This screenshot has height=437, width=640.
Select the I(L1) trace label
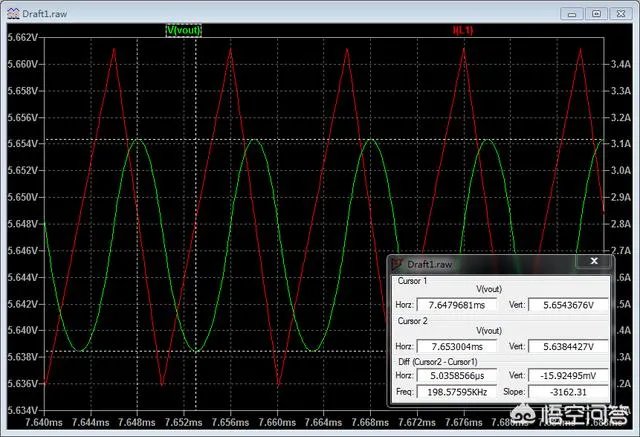click(463, 30)
